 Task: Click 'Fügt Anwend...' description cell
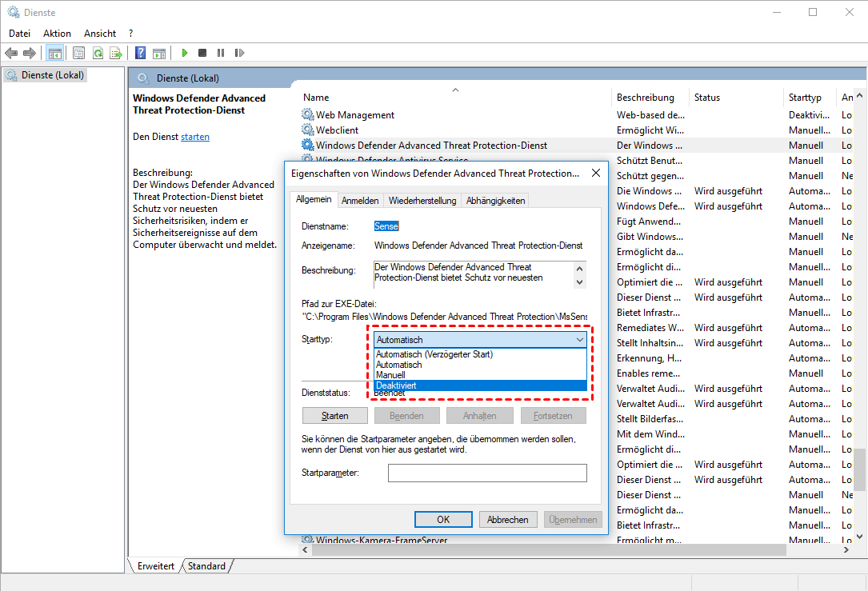649,222
